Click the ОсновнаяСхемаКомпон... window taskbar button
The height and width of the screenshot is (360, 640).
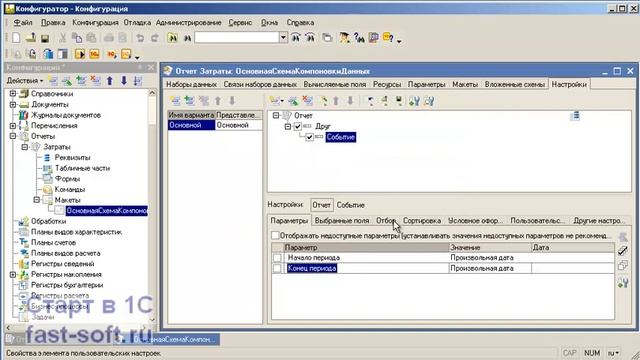pyautogui.click(x=167, y=339)
